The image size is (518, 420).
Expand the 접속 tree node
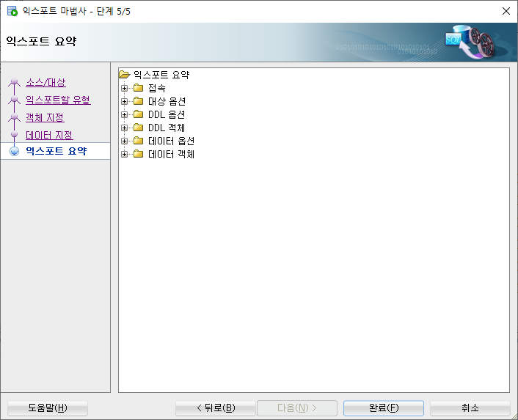point(124,88)
